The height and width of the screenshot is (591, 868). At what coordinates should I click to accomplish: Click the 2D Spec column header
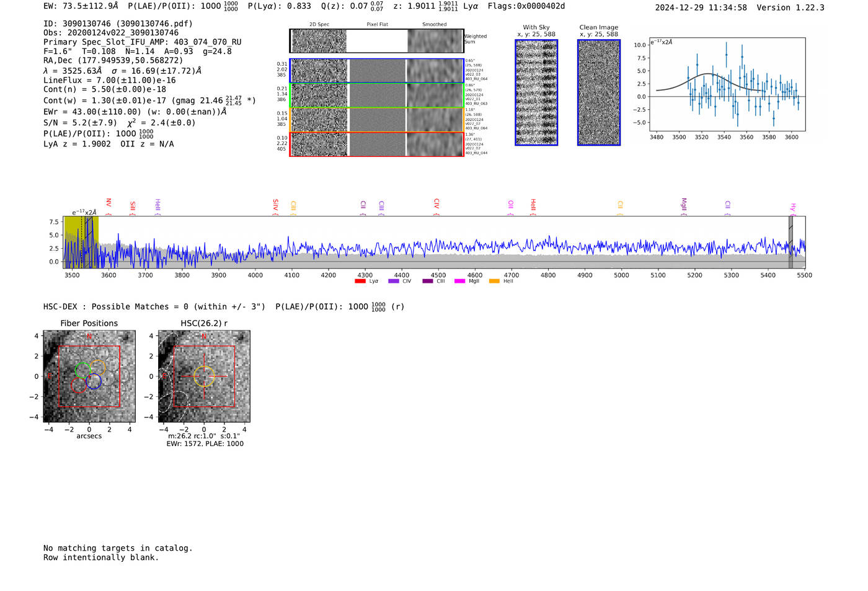coord(319,25)
